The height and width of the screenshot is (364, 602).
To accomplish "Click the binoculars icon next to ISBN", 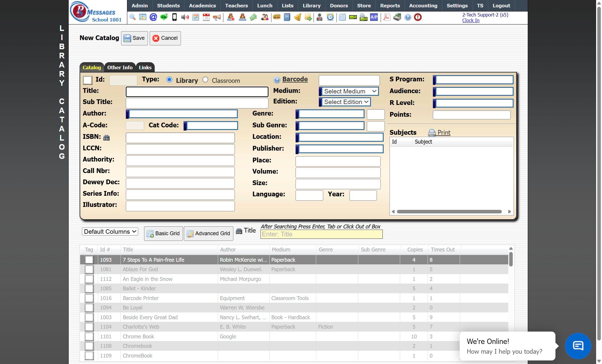I will (x=106, y=138).
